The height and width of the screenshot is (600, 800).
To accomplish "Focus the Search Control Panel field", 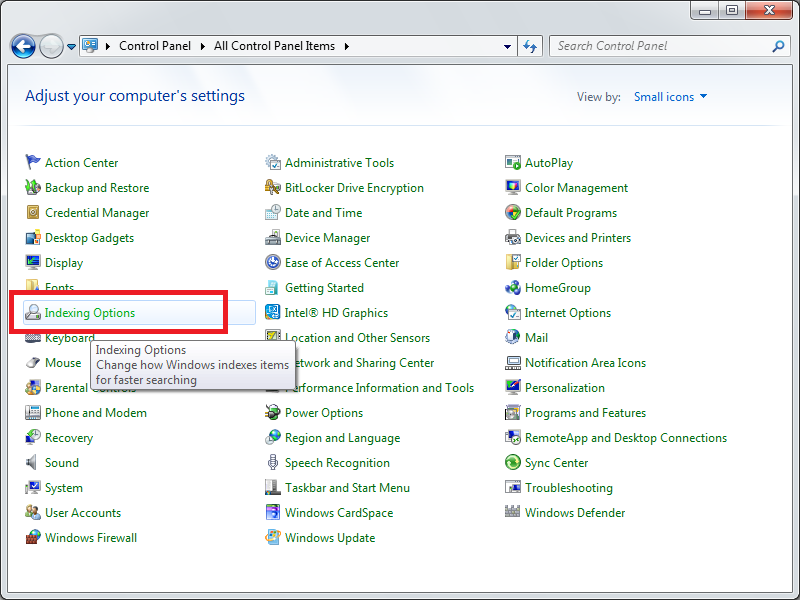I will coord(670,46).
